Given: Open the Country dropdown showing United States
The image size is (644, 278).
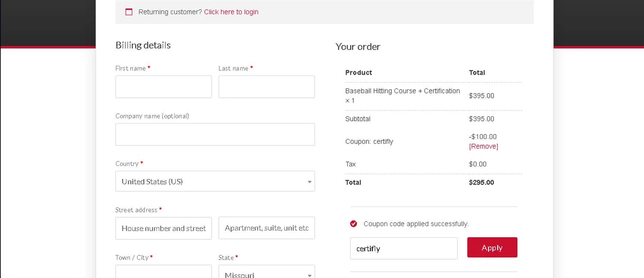Looking at the screenshot, I should coord(210,181).
